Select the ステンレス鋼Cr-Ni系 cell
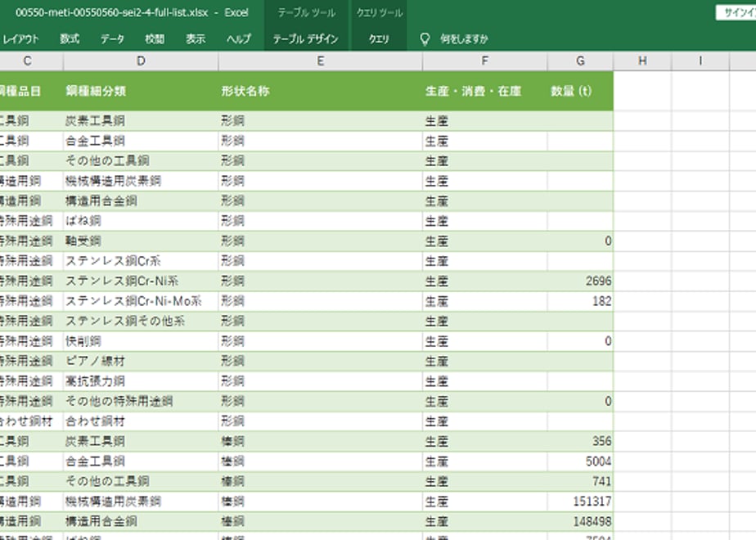Image resolution: width=756 pixels, height=540 pixels. pyautogui.click(x=141, y=281)
